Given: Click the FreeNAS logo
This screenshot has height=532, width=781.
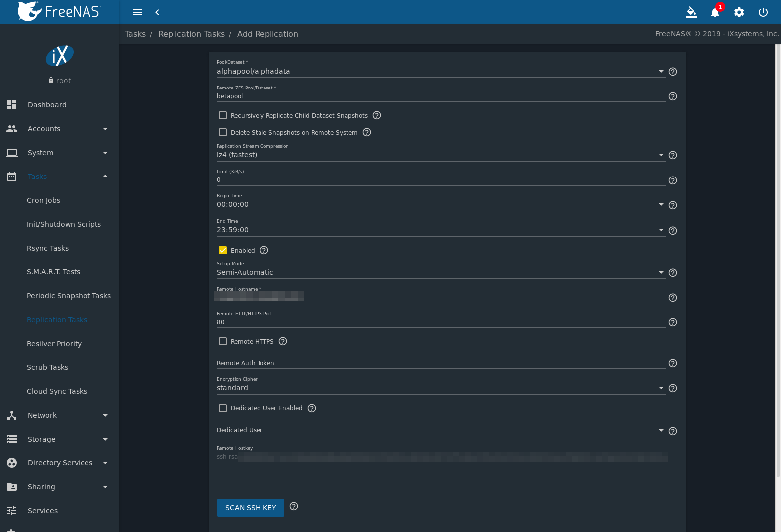Looking at the screenshot, I should pyautogui.click(x=59, y=11).
